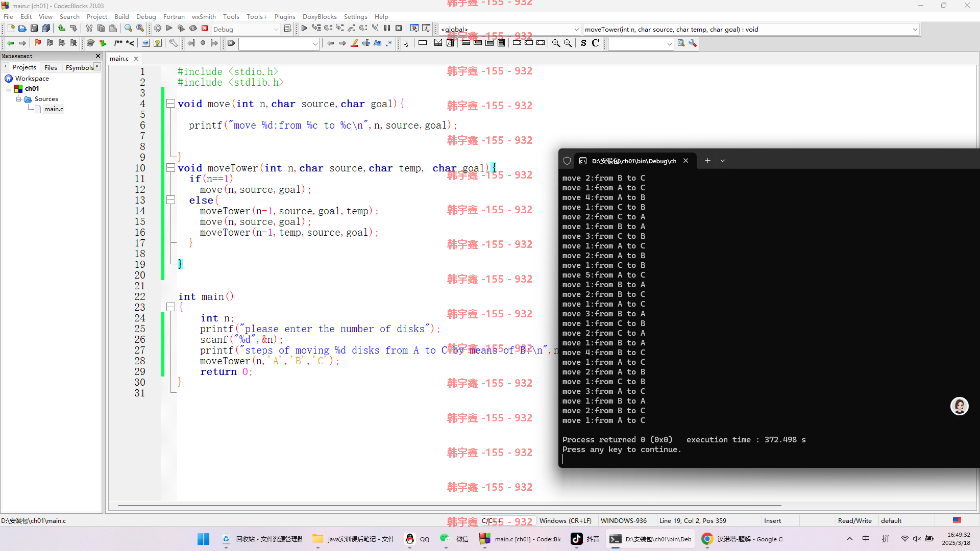Switch to the FSymbols tab

[x=80, y=67]
